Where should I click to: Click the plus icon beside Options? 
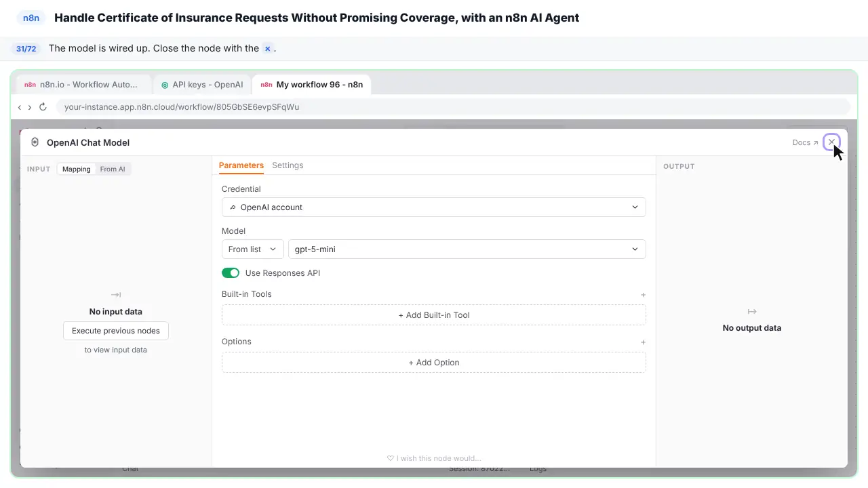[x=643, y=342]
